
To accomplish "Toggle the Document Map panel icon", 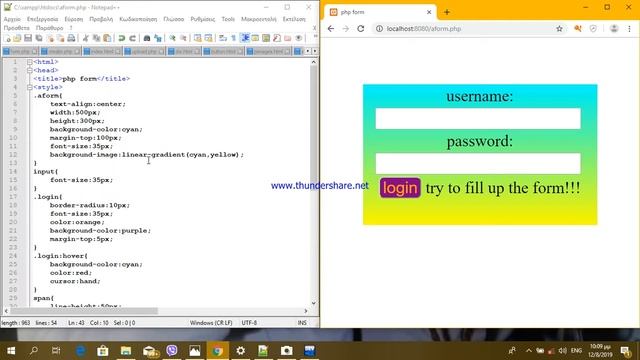I will (x=266, y=38).
